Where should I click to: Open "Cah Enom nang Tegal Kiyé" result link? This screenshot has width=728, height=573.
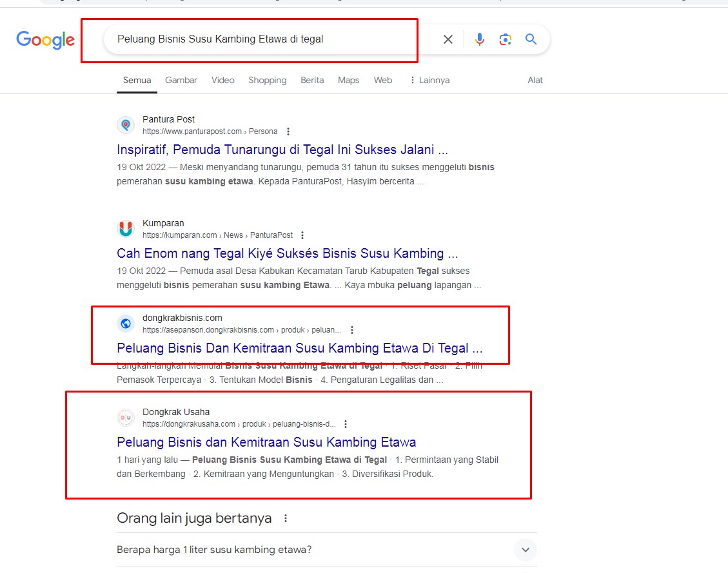tap(288, 253)
